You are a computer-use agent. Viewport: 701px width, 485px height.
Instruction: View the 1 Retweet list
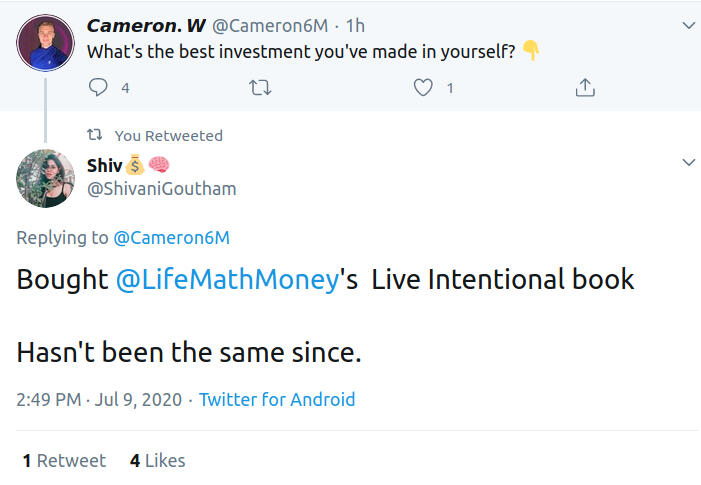pos(64,461)
